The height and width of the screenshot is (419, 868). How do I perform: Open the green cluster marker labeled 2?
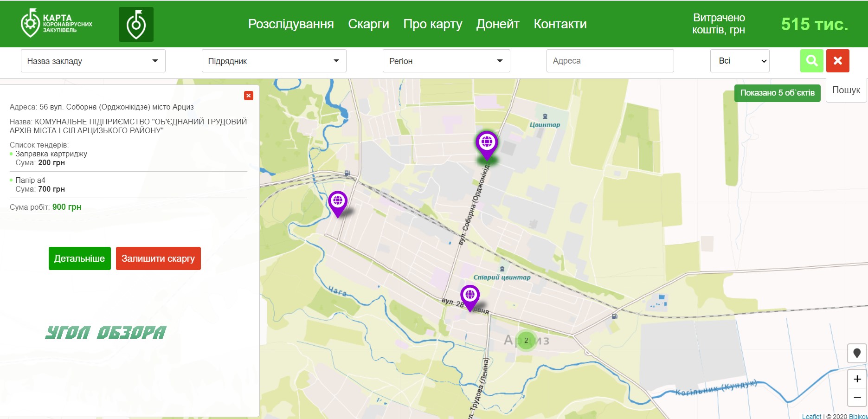pos(526,341)
